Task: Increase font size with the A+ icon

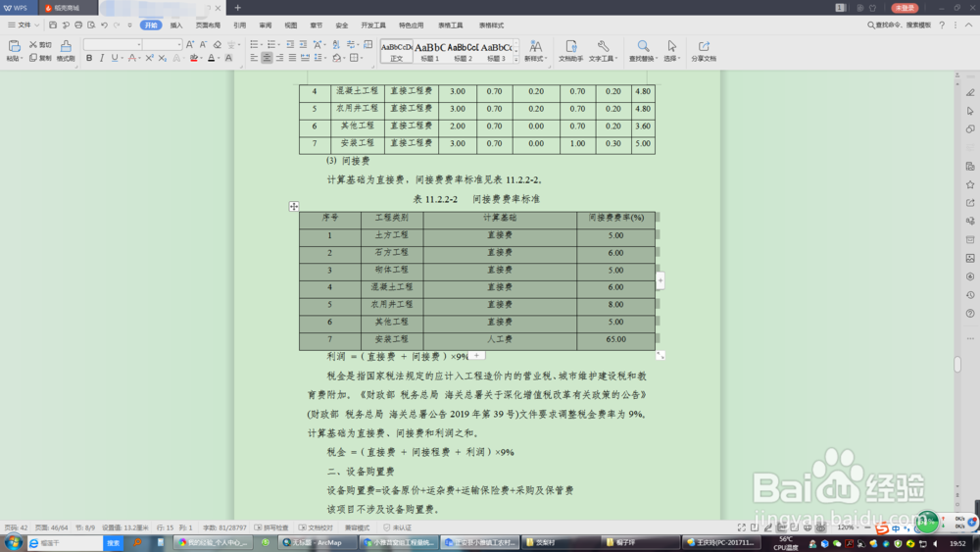Action: pos(190,44)
